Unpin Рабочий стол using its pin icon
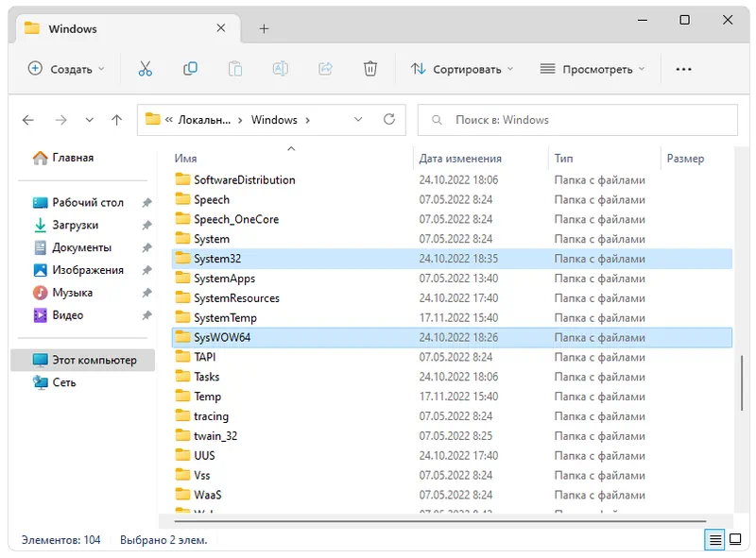 click(147, 203)
